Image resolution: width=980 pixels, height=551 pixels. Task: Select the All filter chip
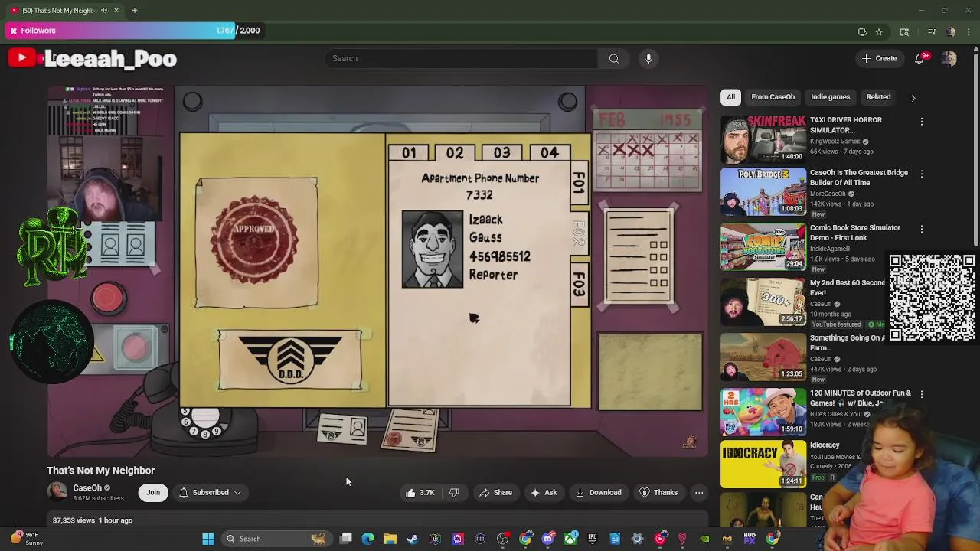(730, 97)
